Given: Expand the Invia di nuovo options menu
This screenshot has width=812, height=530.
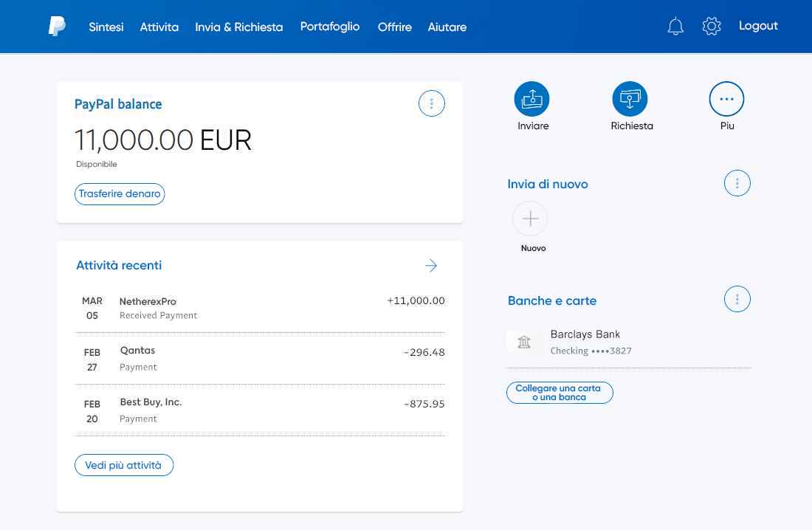Looking at the screenshot, I should 737,183.
